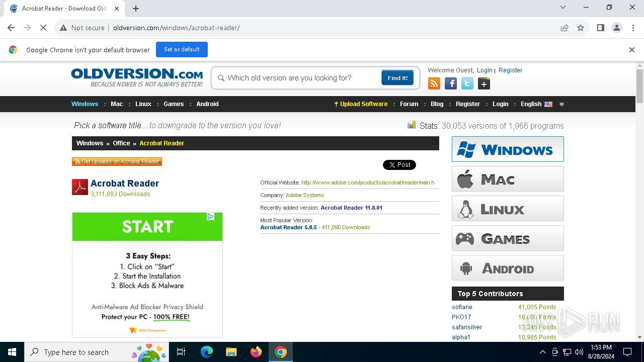Open the RSS feed icon in header
This screenshot has height=362, width=644.
point(434,83)
